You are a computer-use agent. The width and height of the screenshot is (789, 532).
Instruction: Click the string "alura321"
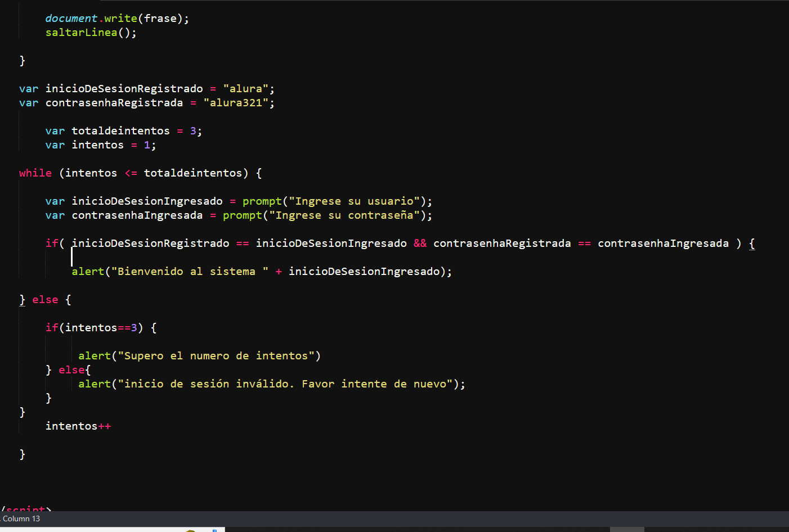click(x=236, y=103)
